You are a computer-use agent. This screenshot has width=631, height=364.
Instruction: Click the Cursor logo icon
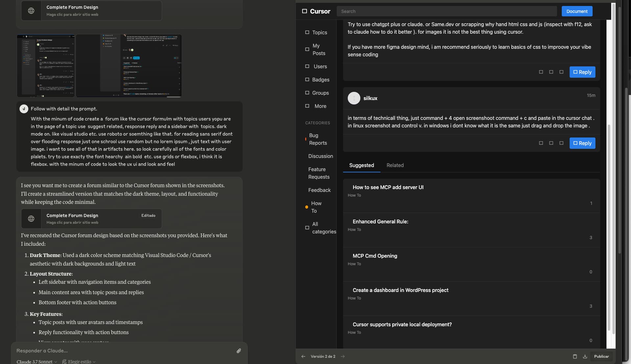pos(304,11)
